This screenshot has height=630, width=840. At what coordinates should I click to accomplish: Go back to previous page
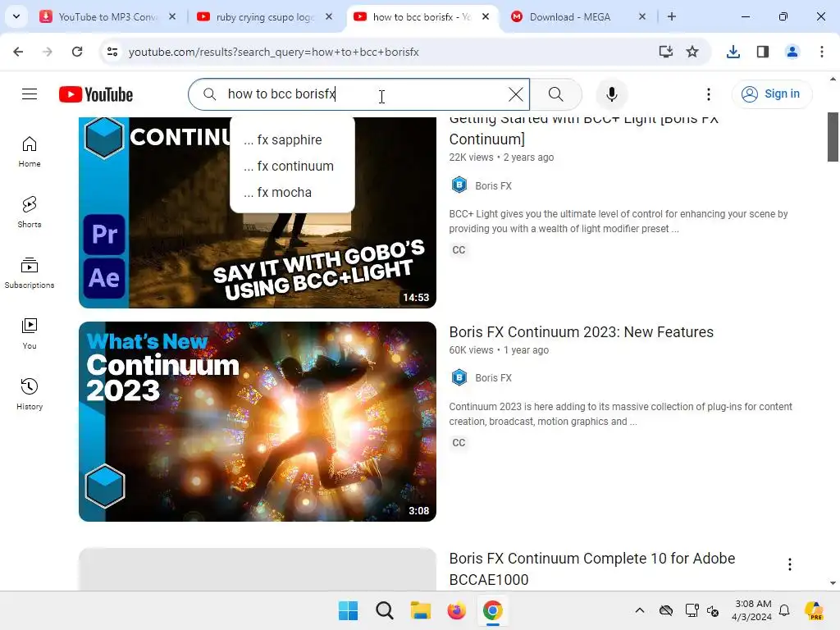[x=18, y=52]
